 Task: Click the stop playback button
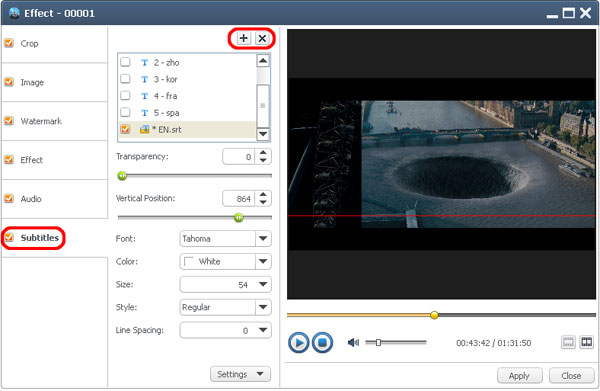click(x=322, y=342)
